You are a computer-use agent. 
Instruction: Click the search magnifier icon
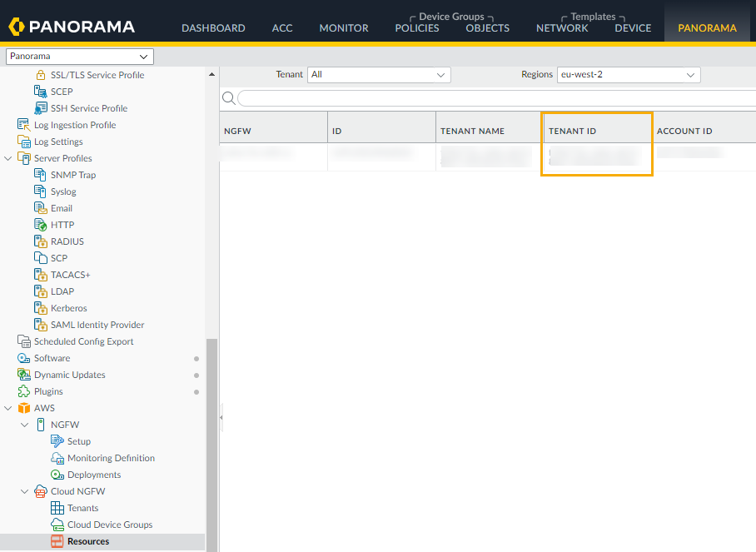[228, 98]
